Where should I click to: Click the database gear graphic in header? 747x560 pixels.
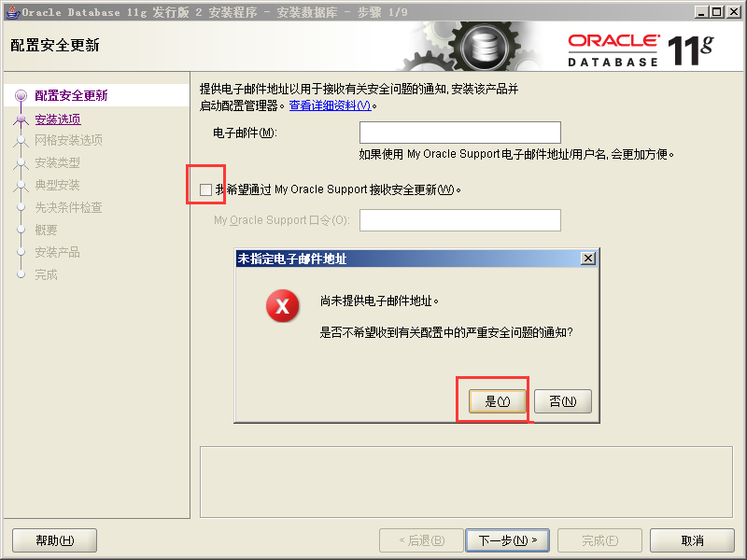coord(484,47)
